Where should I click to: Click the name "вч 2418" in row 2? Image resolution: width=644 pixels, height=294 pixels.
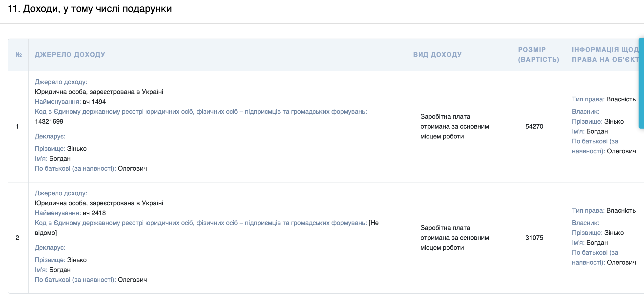pyautogui.click(x=94, y=213)
